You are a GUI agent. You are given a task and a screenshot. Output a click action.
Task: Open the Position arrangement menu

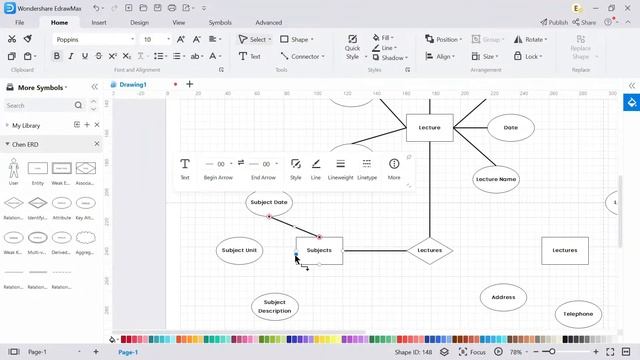tap(443, 39)
